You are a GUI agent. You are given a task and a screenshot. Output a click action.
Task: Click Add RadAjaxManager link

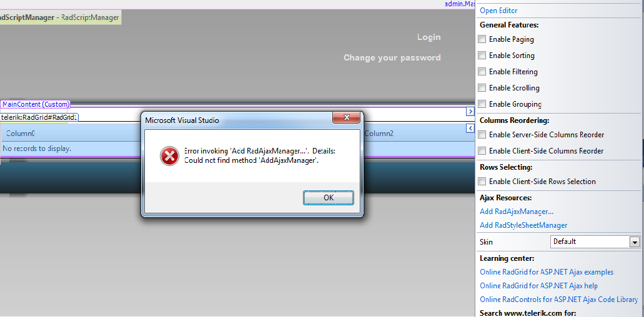click(517, 212)
